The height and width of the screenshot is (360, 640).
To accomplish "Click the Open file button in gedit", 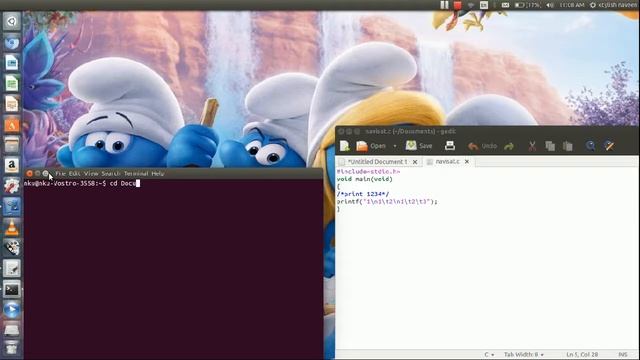I will [371, 146].
